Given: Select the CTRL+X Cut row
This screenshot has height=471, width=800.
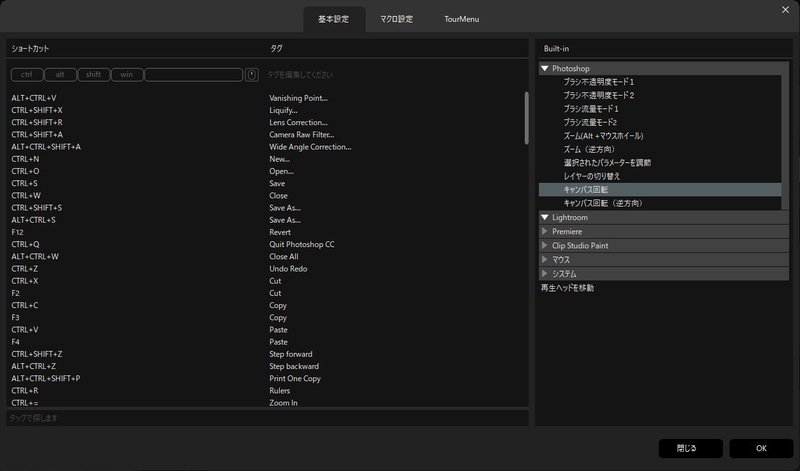Looking at the screenshot, I should [x=265, y=281].
